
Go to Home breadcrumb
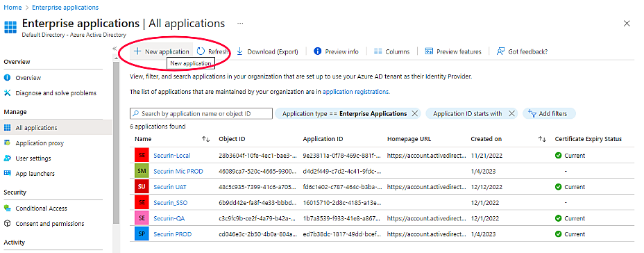point(12,8)
